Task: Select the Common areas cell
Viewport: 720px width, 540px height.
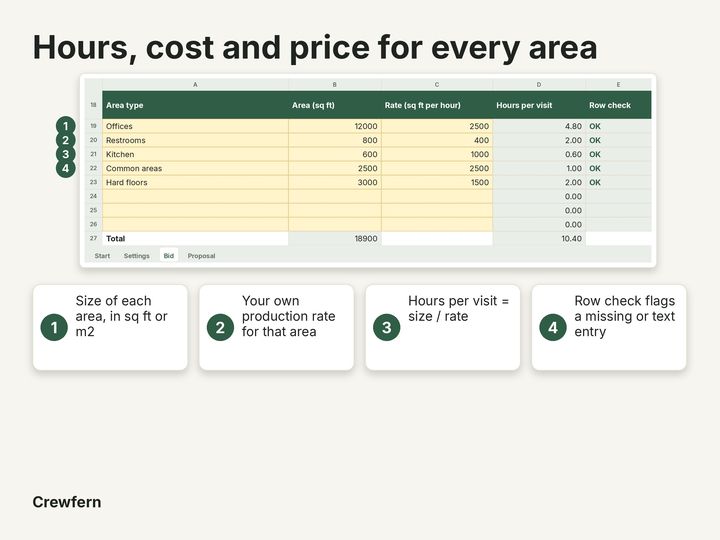Action: click(195, 168)
